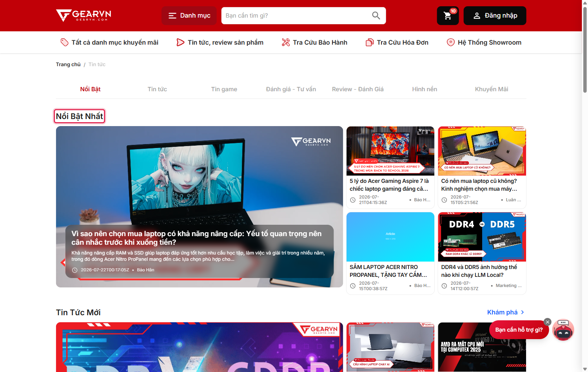The image size is (588, 372).
Task: Click the magnifier search icon
Action: (x=376, y=16)
